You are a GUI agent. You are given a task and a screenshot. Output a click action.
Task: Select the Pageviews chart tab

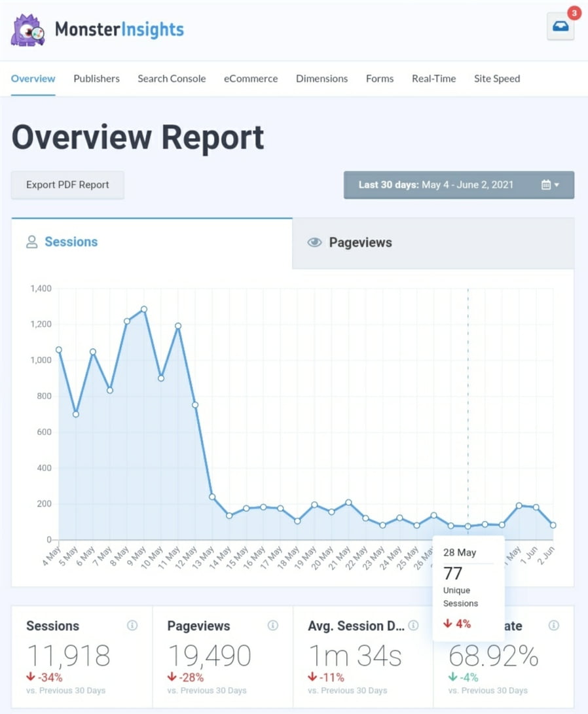(x=433, y=243)
